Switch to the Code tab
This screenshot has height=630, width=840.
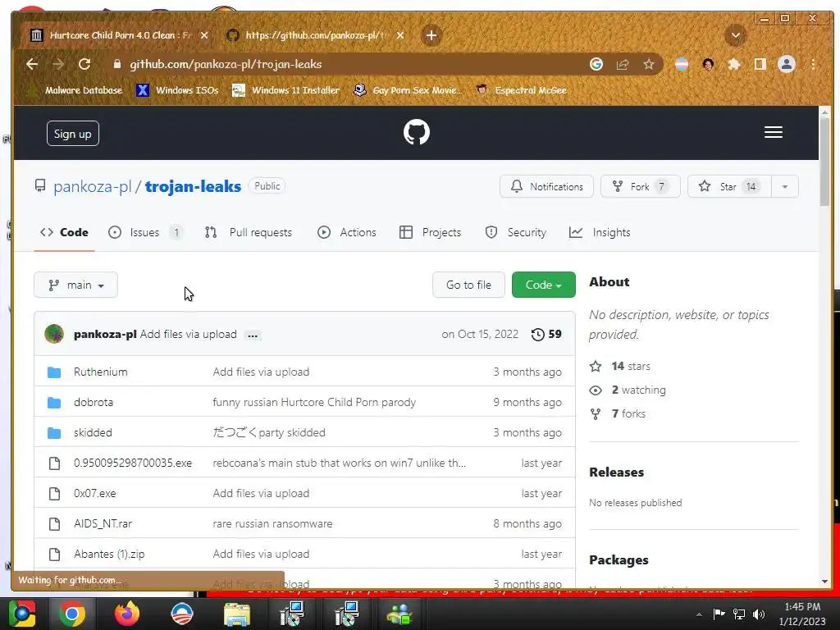point(64,232)
